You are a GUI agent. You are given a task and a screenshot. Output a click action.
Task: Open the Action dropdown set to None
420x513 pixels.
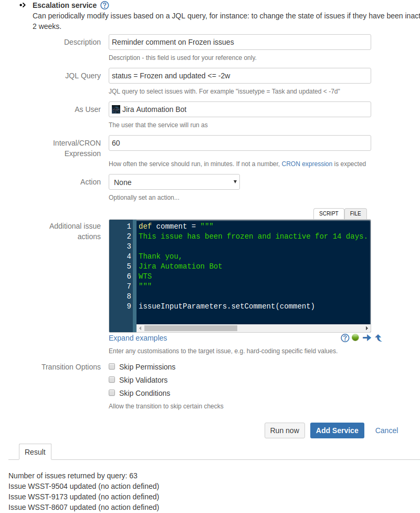[173, 182]
